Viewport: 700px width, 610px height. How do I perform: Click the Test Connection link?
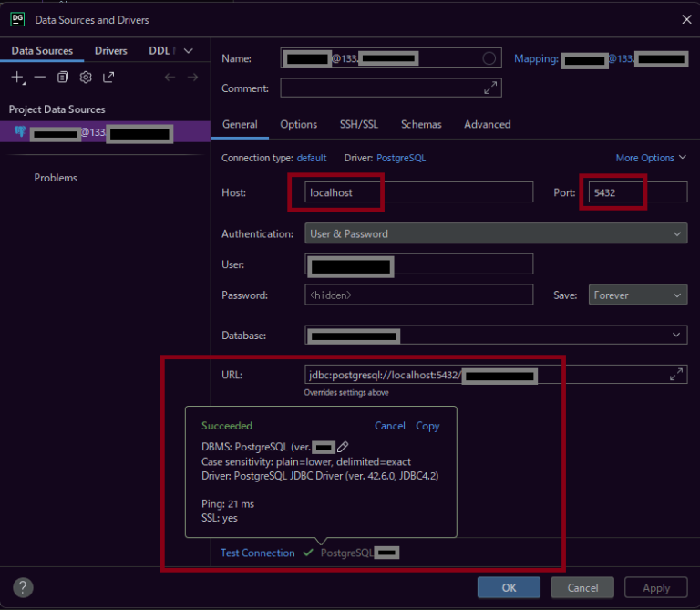point(258,553)
